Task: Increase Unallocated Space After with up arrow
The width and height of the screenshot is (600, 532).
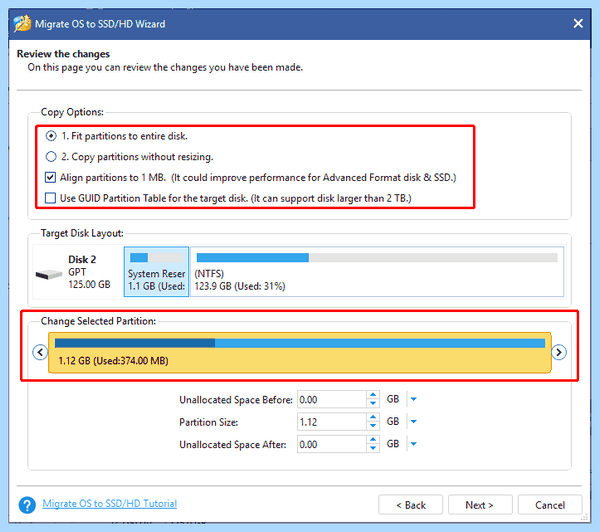Action: 373,439
